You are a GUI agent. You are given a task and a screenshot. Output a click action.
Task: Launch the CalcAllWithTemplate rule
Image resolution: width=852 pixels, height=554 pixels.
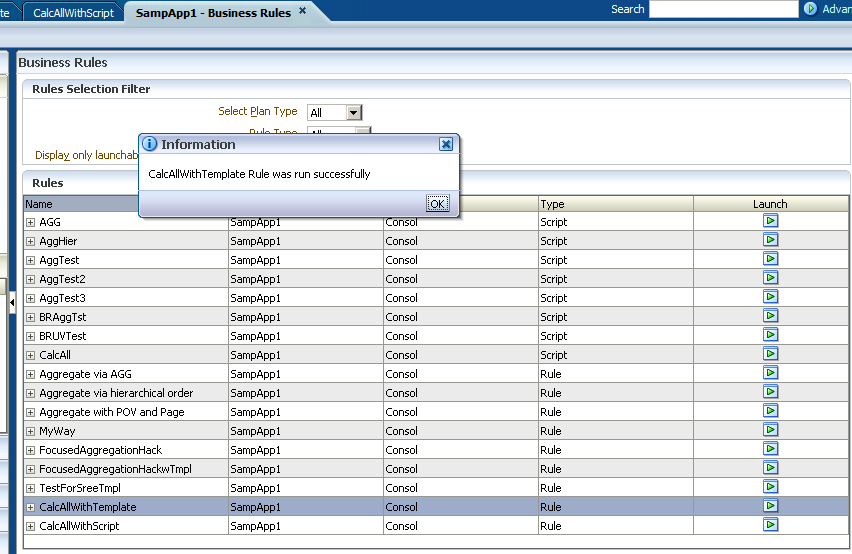click(x=770, y=506)
